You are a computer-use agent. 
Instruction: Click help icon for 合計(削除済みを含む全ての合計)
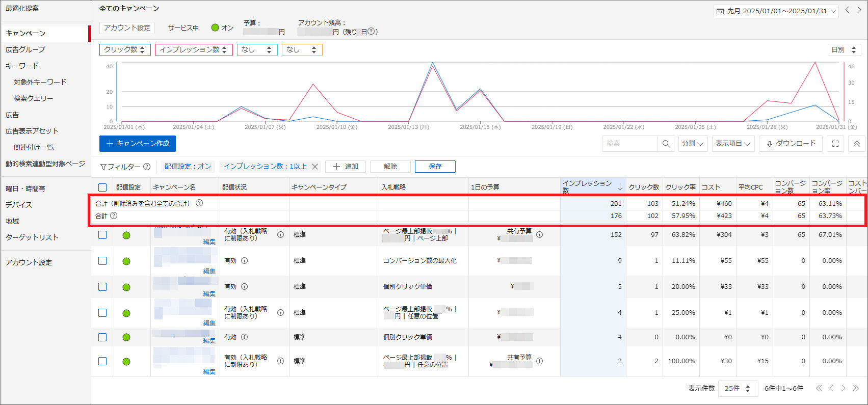pos(199,203)
